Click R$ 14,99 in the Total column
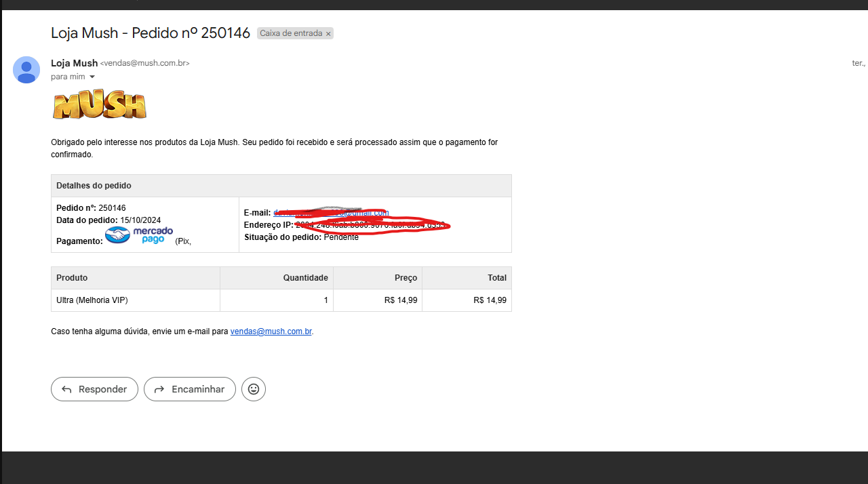Viewport: 868px width, 484px height. [x=490, y=300]
